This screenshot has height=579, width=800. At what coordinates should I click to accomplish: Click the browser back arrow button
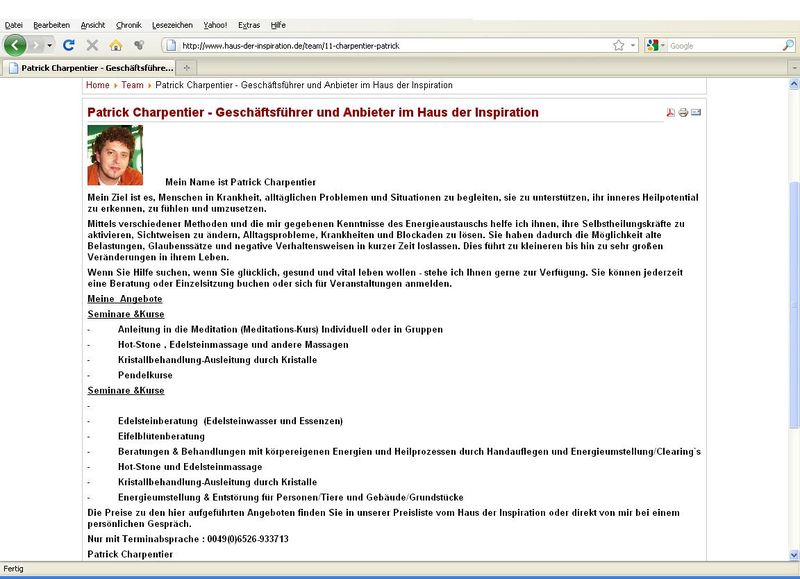pyautogui.click(x=15, y=45)
